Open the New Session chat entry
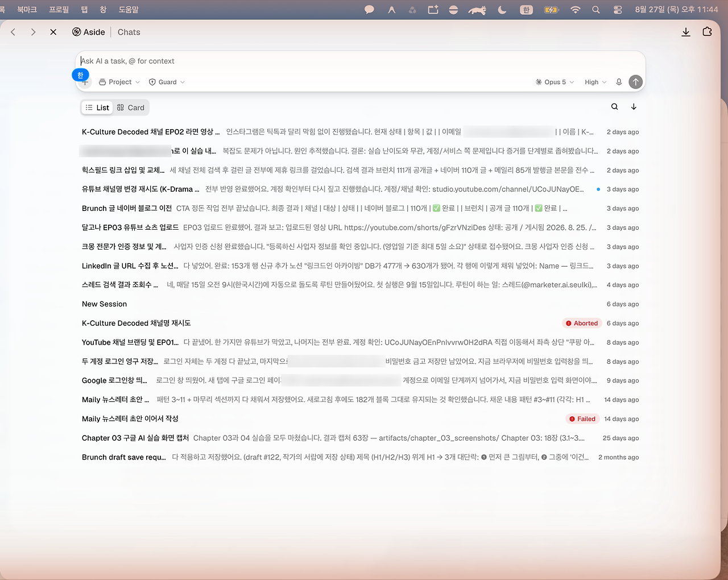 coord(360,304)
